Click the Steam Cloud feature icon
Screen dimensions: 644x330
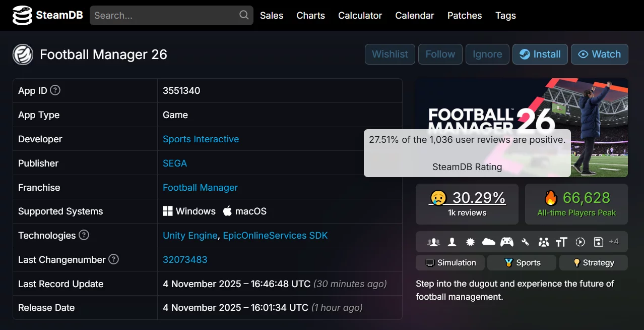point(488,242)
